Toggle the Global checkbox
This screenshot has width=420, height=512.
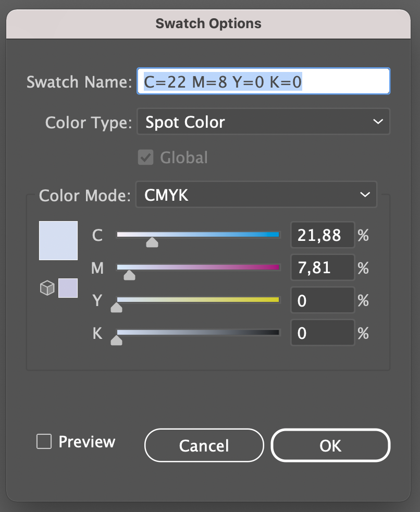click(145, 157)
